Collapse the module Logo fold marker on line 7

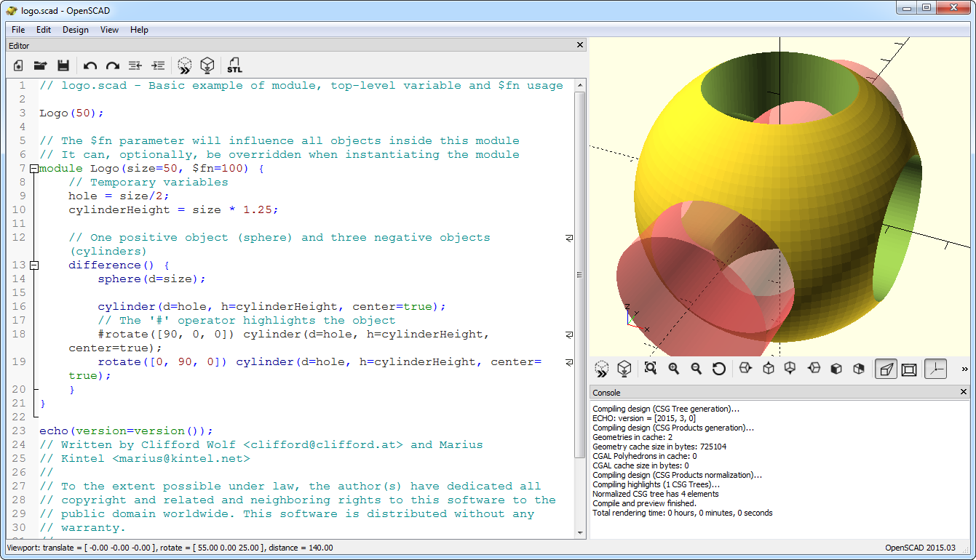coord(33,169)
